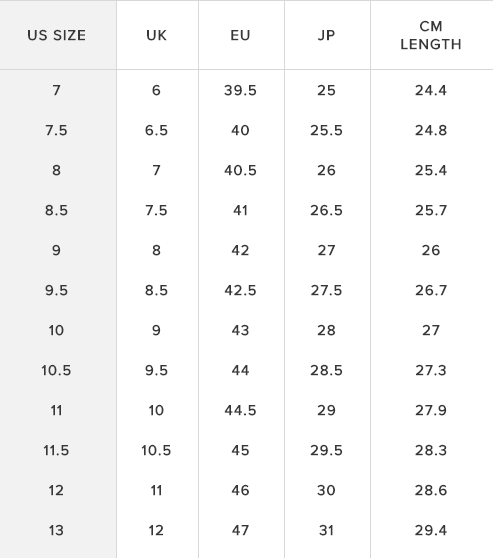Click CM length value 24.4
Image resolution: width=493 pixels, height=558 pixels.
[431, 90]
